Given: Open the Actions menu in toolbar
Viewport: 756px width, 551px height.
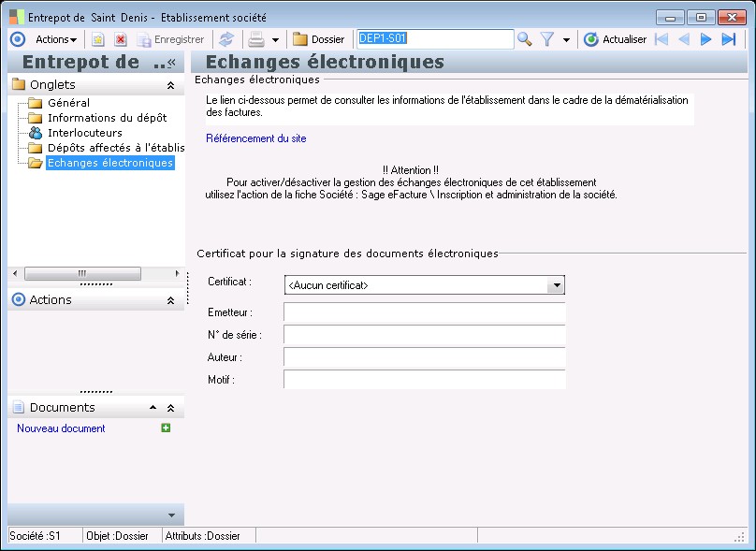Looking at the screenshot, I should (x=56, y=39).
